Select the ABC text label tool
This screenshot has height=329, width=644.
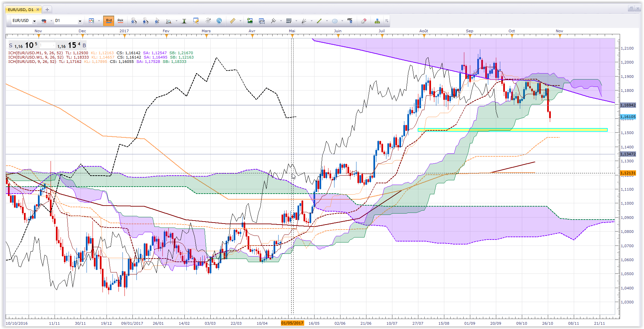pos(350,21)
